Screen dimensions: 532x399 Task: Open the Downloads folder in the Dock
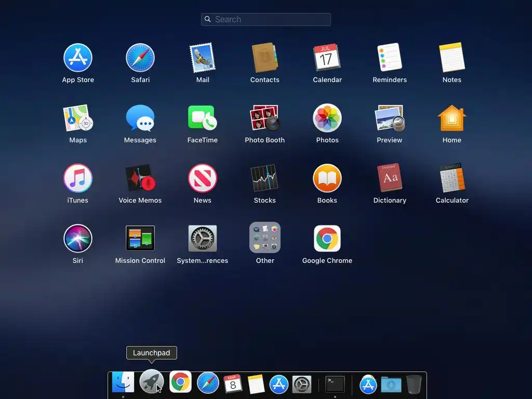tap(391, 385)
